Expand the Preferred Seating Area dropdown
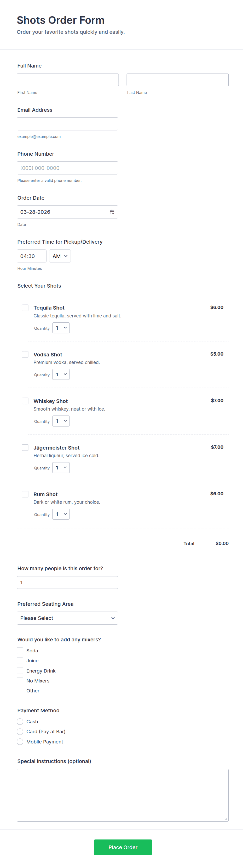The height and width of the screenshot is (868, 243). (67, 618)
